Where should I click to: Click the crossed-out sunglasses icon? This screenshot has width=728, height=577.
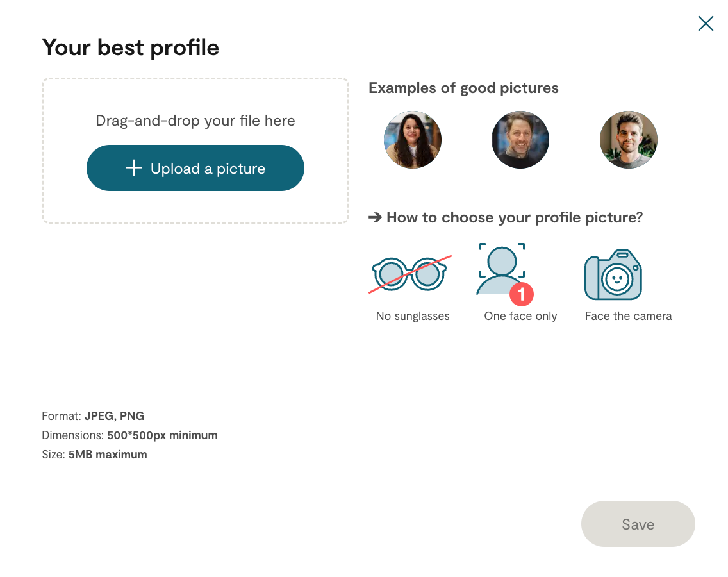pos(410,274)
